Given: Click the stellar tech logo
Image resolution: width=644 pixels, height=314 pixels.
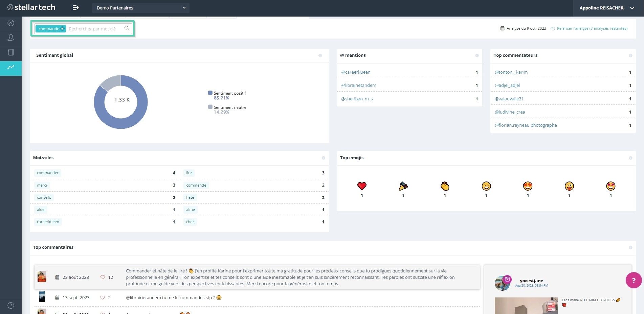Looking at the screenshot, I should (31, 7).
